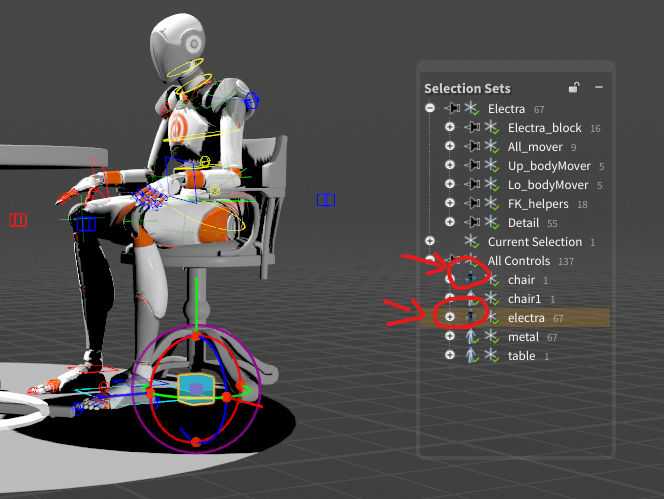Click the pin icon on All_mover row

point(472,146)
